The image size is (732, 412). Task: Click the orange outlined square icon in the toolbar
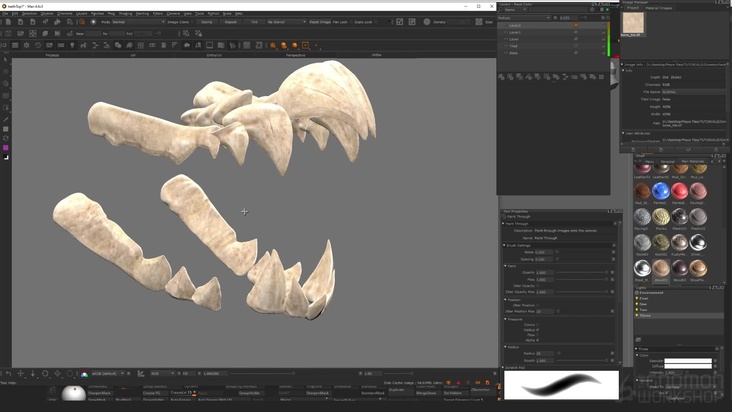click(306, 45)
